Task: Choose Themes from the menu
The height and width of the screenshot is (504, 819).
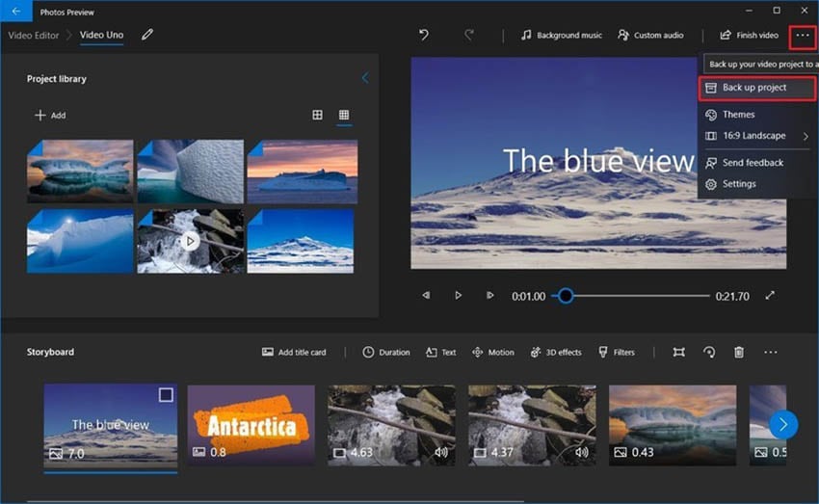Action: 756,115
